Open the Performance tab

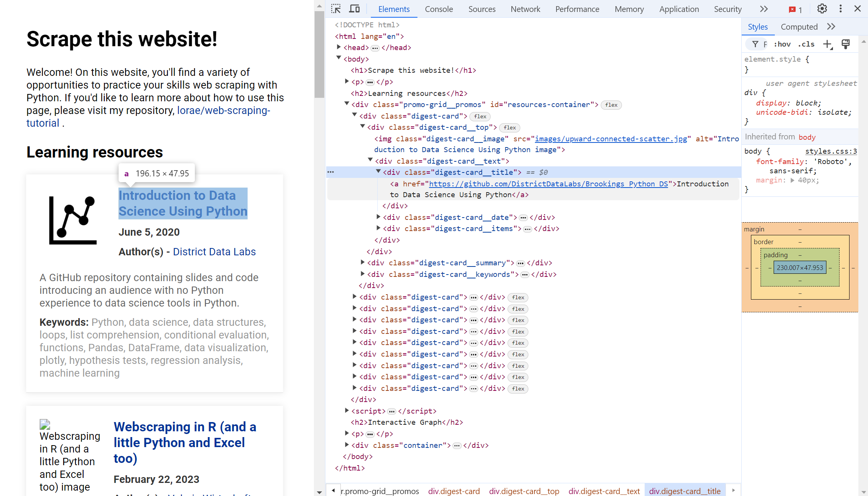[577, 9]
